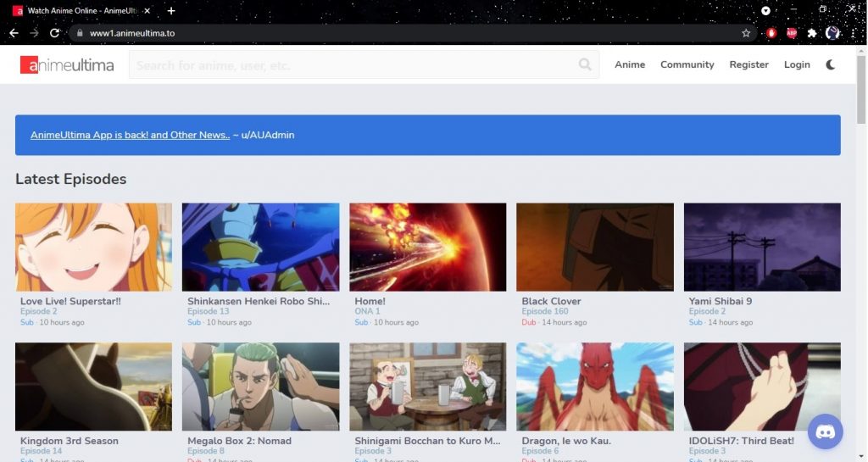Click Episode 13 under Shinkansen Henkei
Screen dimensions: 868x462
click(209, 311)
